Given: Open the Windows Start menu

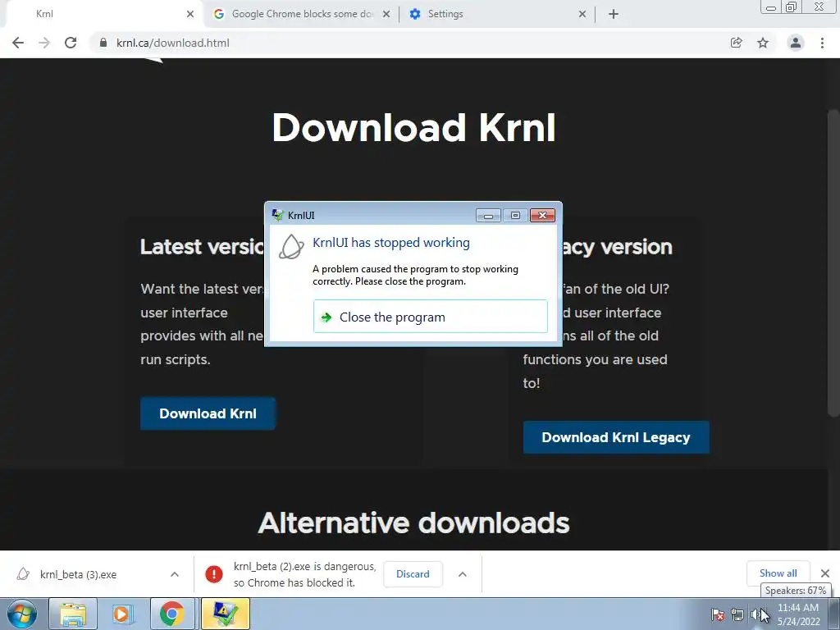Looking at the screenshot, I should tap(21, 614).
